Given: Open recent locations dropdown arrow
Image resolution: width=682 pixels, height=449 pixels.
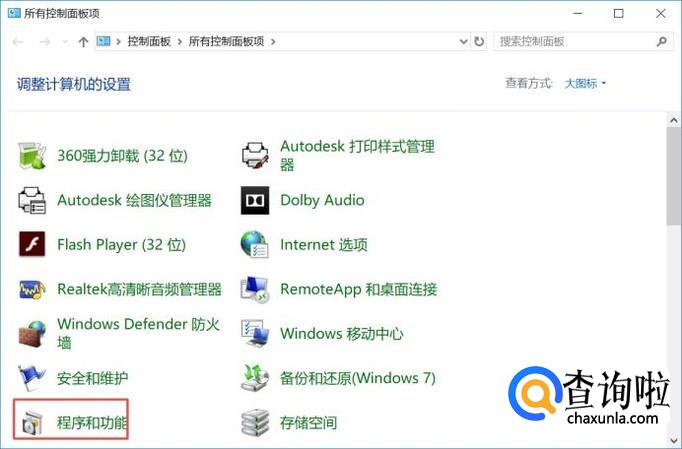Looking at the screenshot, I should click(65, 42).
